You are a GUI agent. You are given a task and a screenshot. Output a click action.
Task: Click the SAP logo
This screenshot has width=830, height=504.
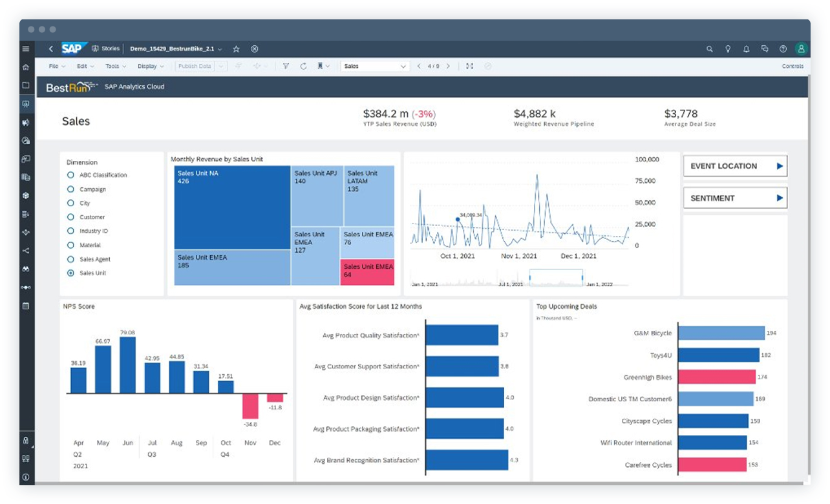[74, 48]
